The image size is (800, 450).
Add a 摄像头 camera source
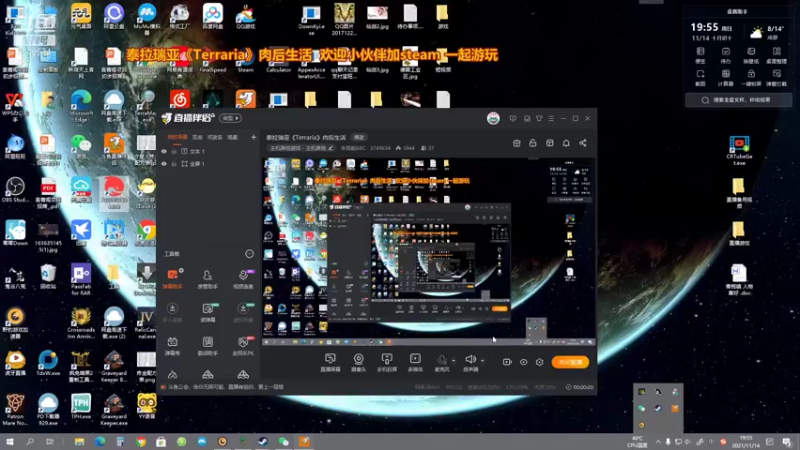[x=359, y=362]
